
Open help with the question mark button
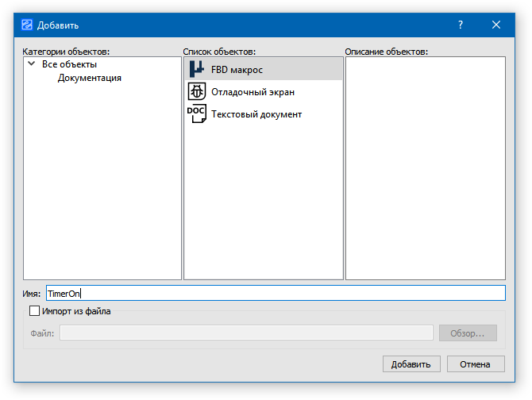[x=460, y=25]
